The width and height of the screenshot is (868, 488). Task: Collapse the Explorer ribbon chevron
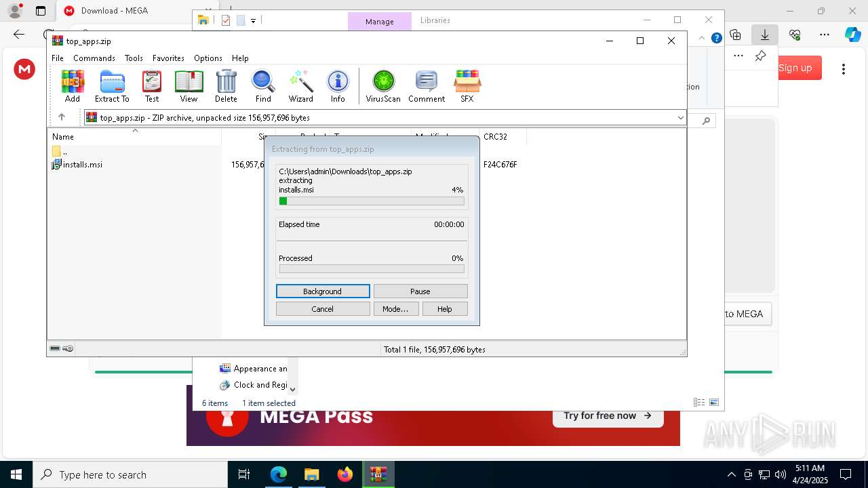[x=702, y=38]
